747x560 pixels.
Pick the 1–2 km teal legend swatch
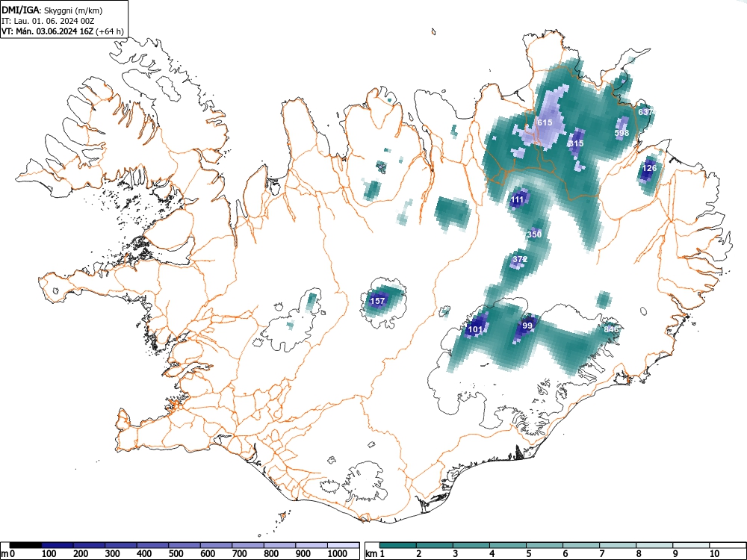pyautogui.click(x=398, y=545)
